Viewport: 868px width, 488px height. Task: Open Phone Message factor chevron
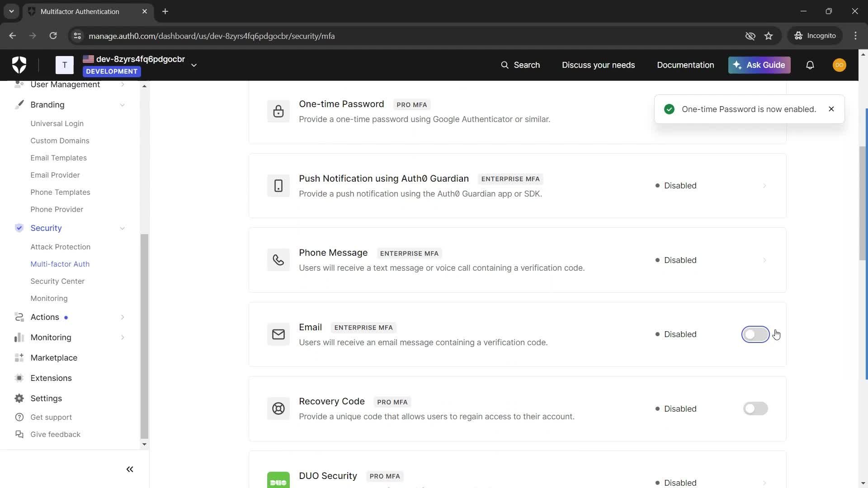[x=764, y=260]
